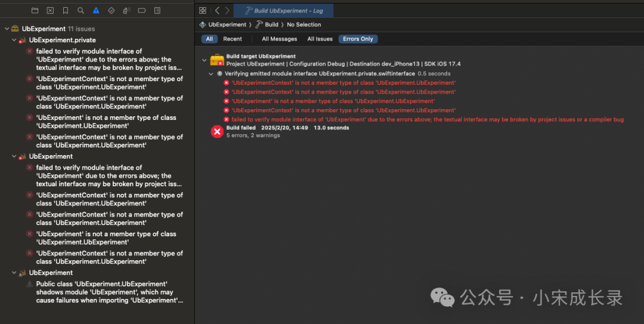
Task: Show the Bookmark navigator
Action: pos(66,11)
